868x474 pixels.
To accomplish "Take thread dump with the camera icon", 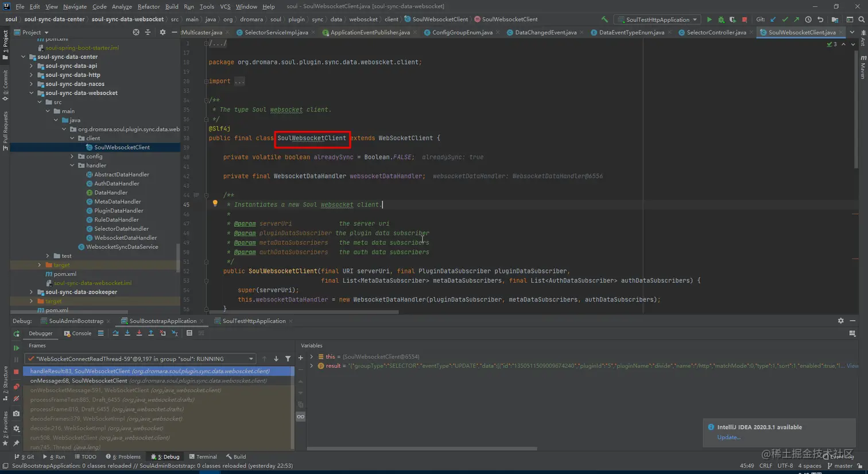I will 16,414.
